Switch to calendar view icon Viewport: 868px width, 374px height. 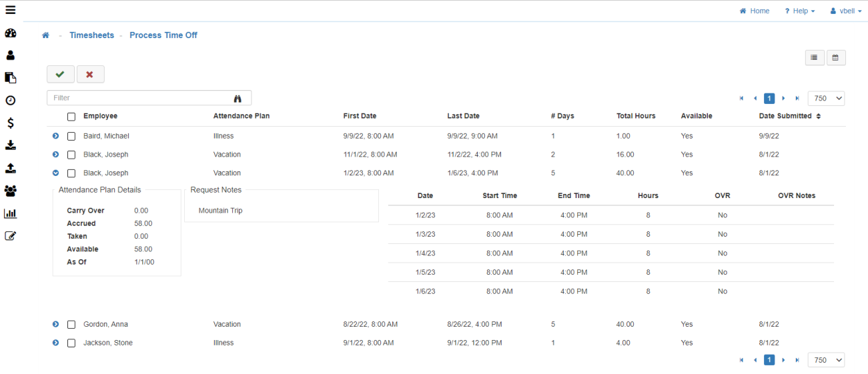(836, 58)
